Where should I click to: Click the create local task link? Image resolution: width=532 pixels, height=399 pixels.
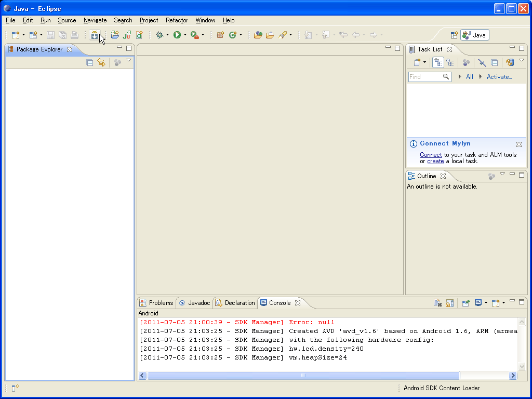(x=436, y=161)
